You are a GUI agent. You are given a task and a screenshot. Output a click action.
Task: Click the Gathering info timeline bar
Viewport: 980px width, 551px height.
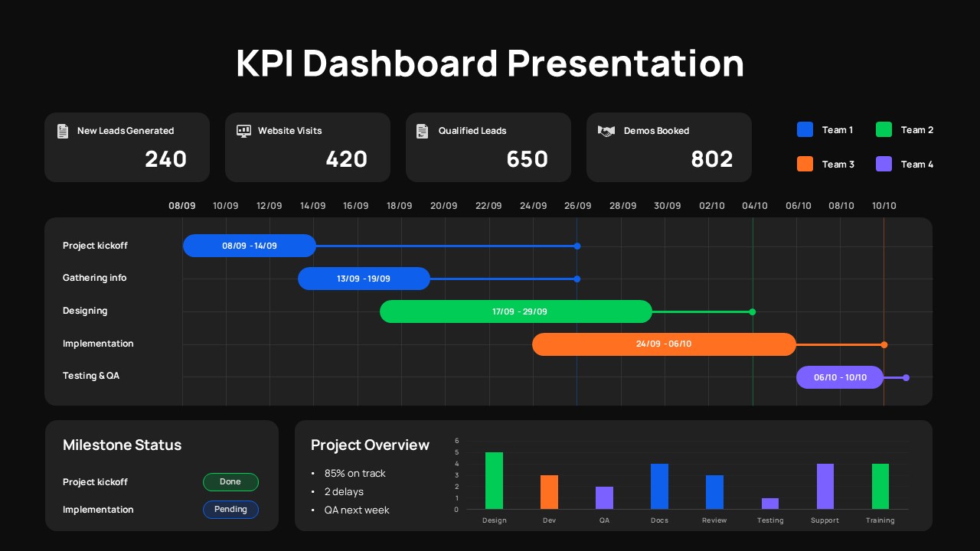pyautogui.click(x=364, y=279)
